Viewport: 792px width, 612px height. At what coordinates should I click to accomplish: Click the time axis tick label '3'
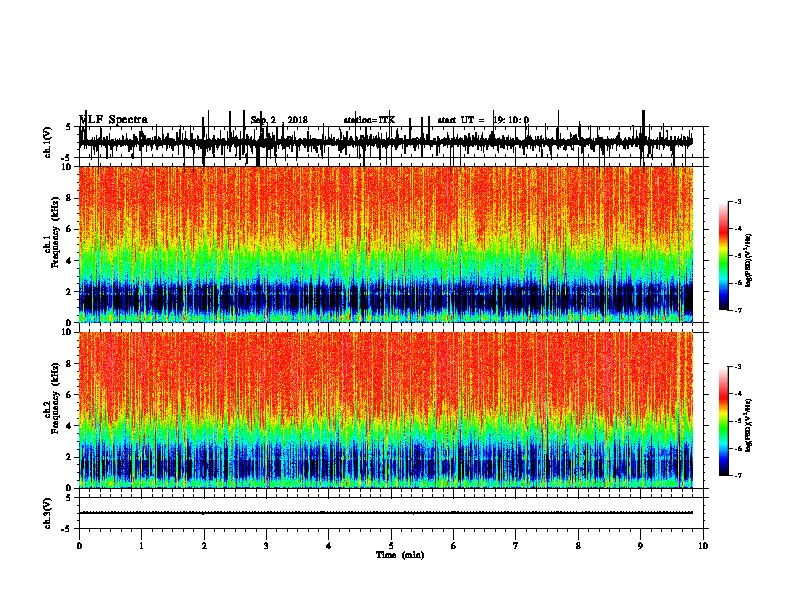pos(266,546)
